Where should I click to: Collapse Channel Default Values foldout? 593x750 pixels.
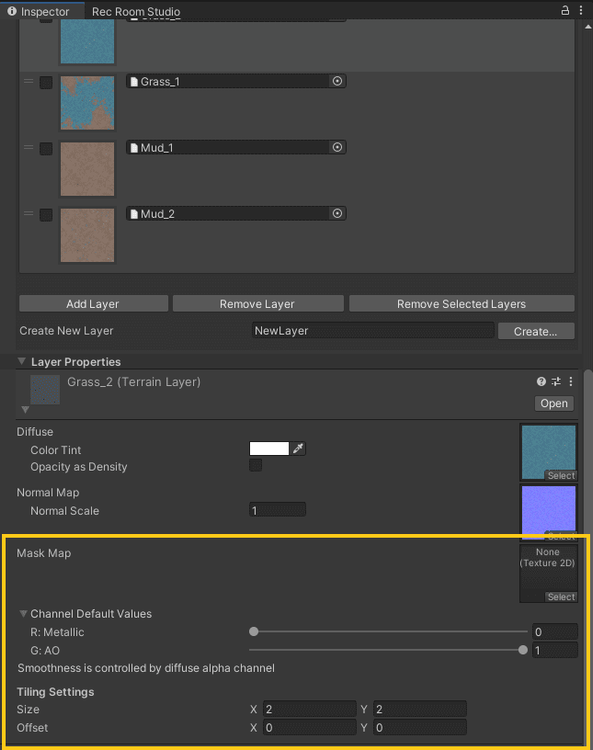(22, 613)
